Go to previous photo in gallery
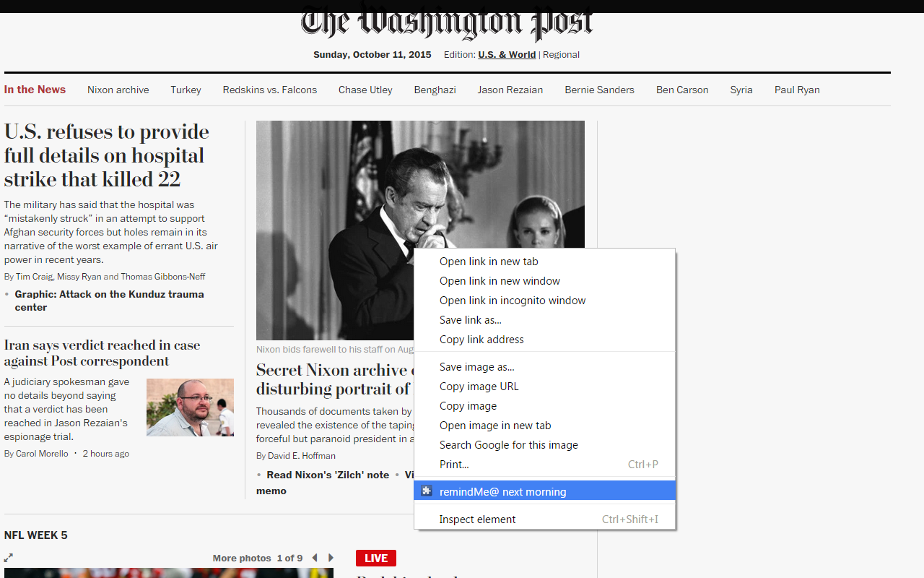This screenshot has width=924, height=578. click(315, 558)
